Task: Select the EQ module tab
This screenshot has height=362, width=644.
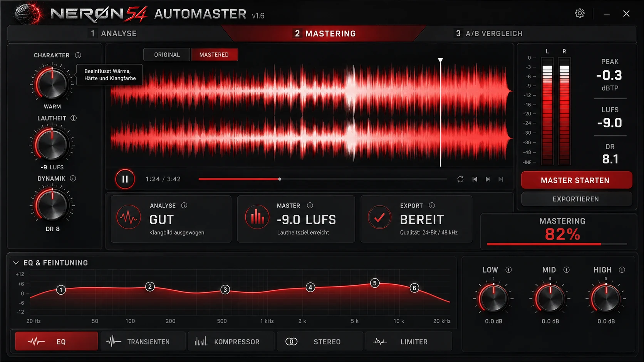Action: pos(56,341)
